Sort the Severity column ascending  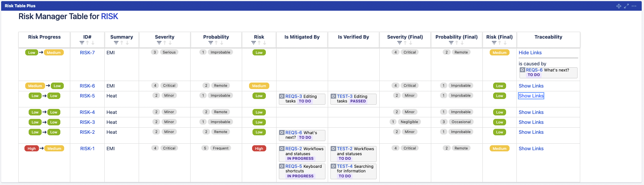tap(165, 43)
